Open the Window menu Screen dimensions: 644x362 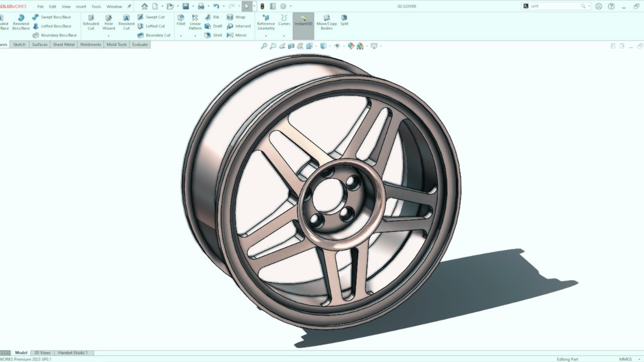click(x=114, y=7)
